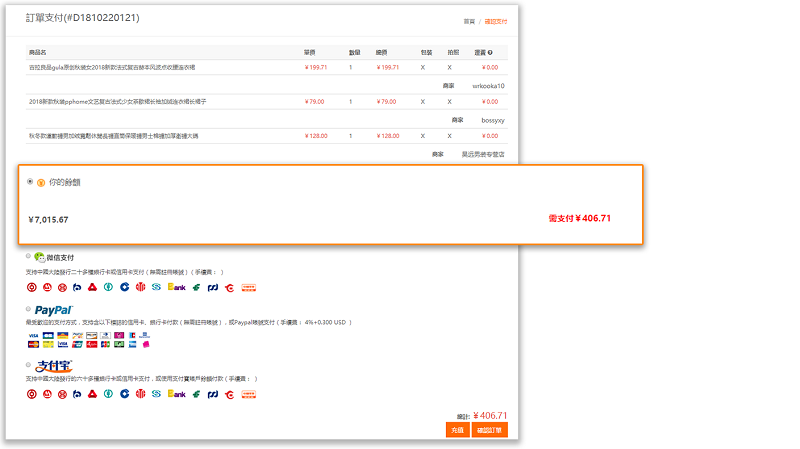The height and width of the screenshot is (449, 800).
Task: Click the 支付寶 Alipay logo
Action: (53, 366)
